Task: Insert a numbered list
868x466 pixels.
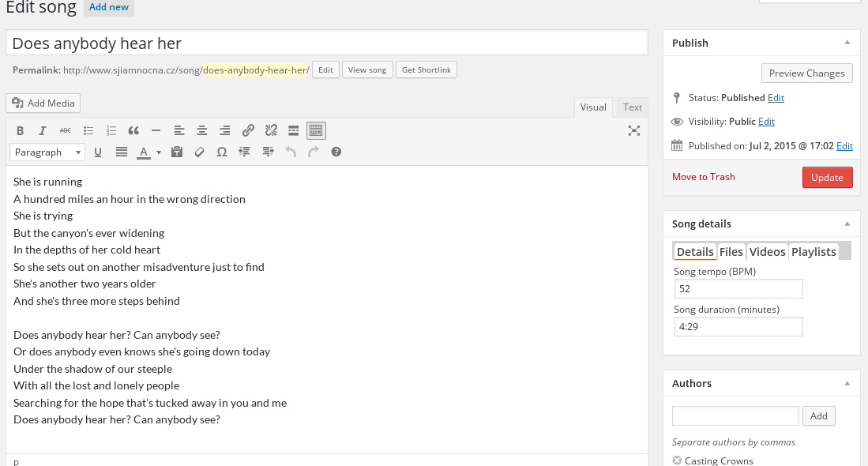Action: [111, 130]
